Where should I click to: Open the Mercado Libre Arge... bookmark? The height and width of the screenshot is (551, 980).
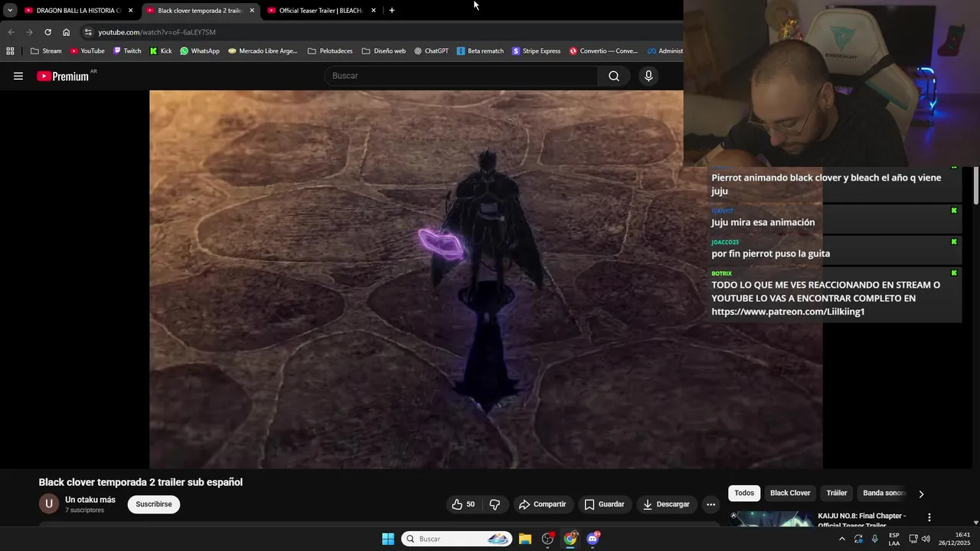263,51
